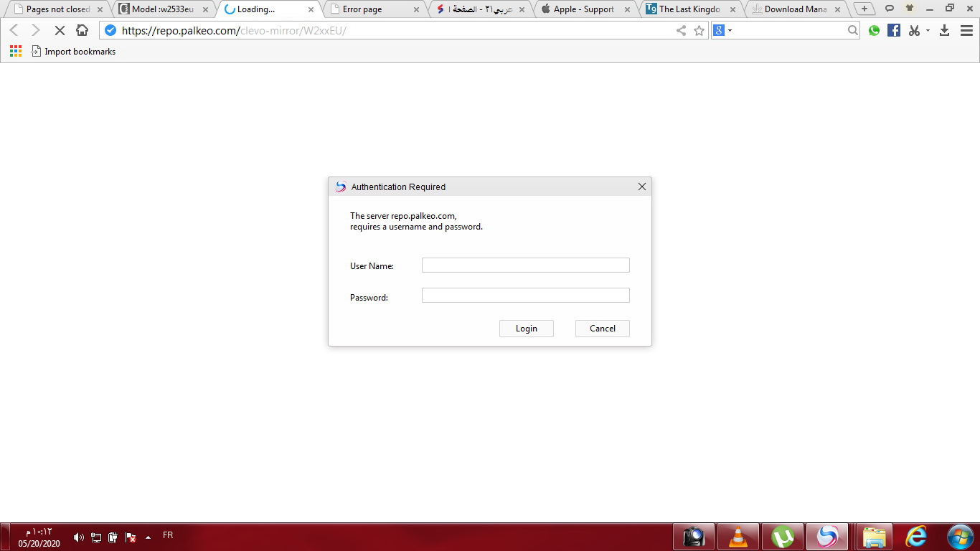980x551 pixels.
Task: Click the Maxthon browser taskbar button
Action: (x=827, y=537)
